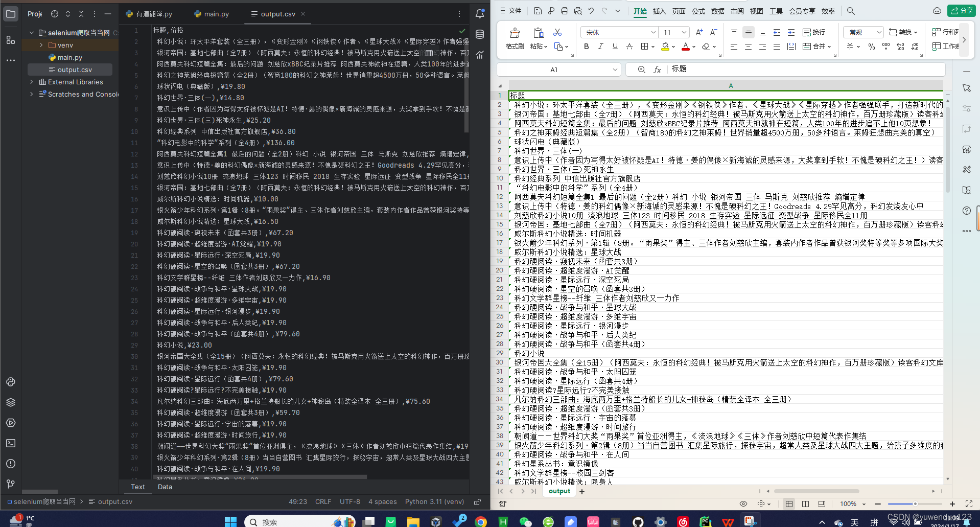
Task: Toggle Strikethrough formatting in WPS
Action: point(629,47)
